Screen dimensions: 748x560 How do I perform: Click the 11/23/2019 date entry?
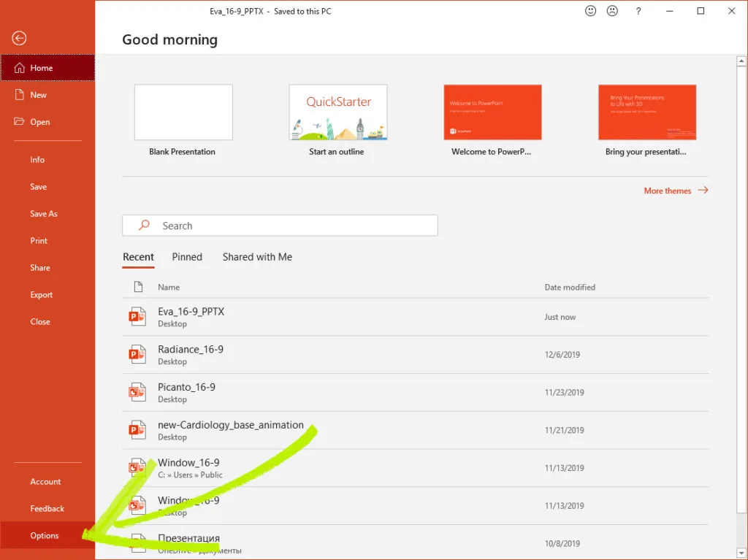click(x=565, y=392)
